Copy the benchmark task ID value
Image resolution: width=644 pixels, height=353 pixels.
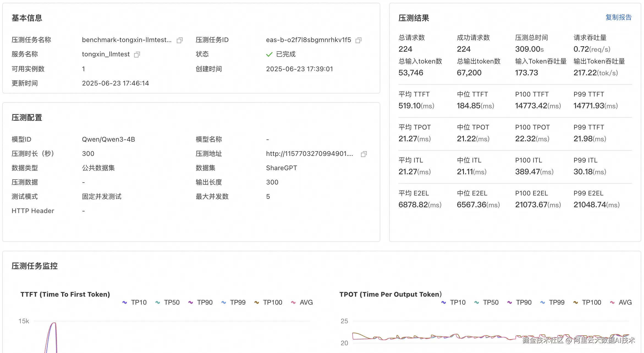(358, 40)
